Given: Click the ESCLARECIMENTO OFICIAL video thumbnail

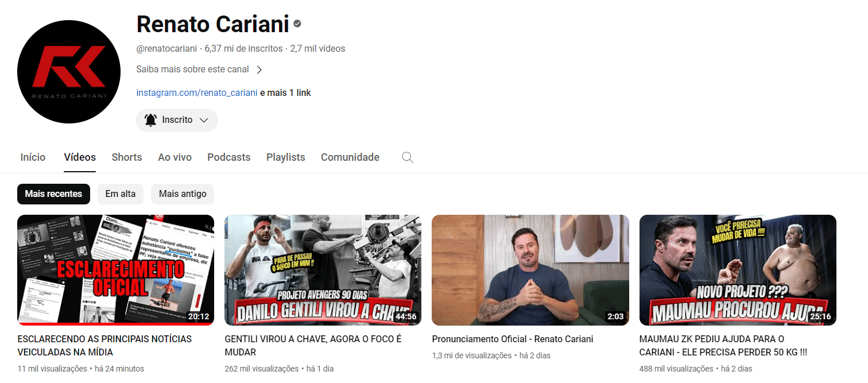Looking at the screenshot, I should click(115, 270).
